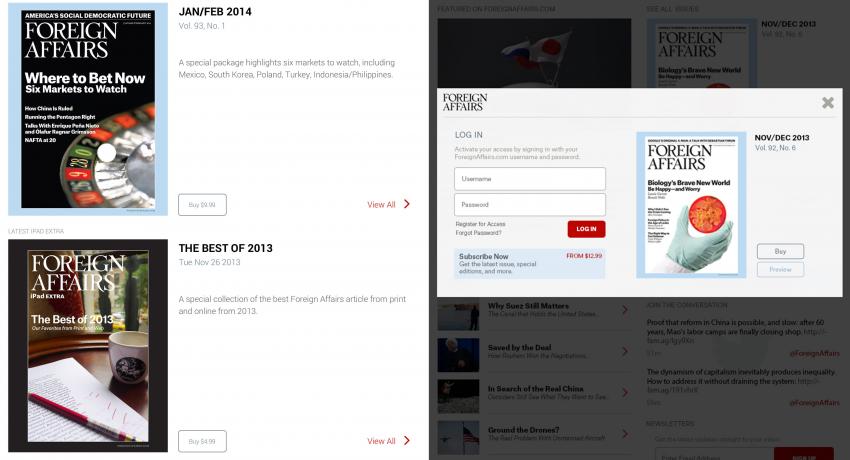Open the Why Suez Still Matters arrow
The width and height of the screenshot is (850, 460).
pyautogui.click(x=625, y=310)
